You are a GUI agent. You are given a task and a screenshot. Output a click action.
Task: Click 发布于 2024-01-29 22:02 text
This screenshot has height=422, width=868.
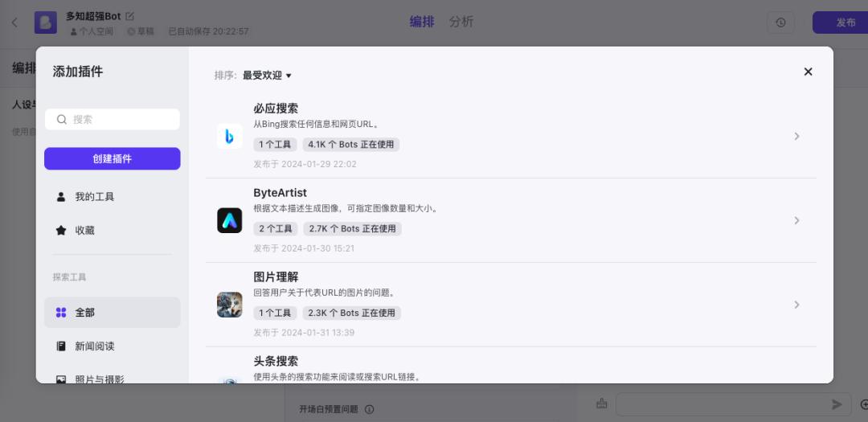(x=305, y=165)
